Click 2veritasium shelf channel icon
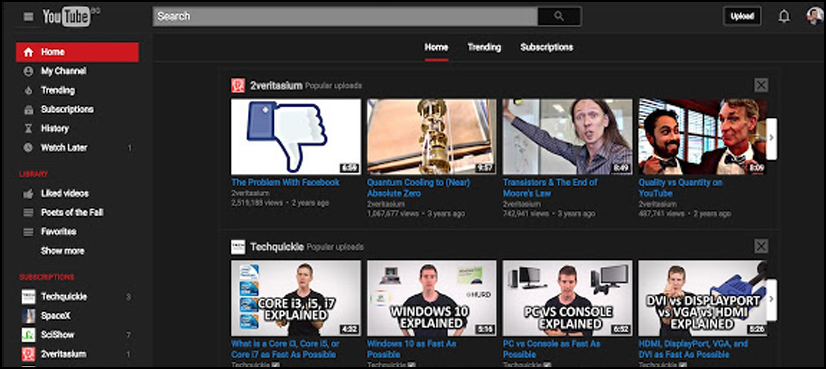 (238, 85)
